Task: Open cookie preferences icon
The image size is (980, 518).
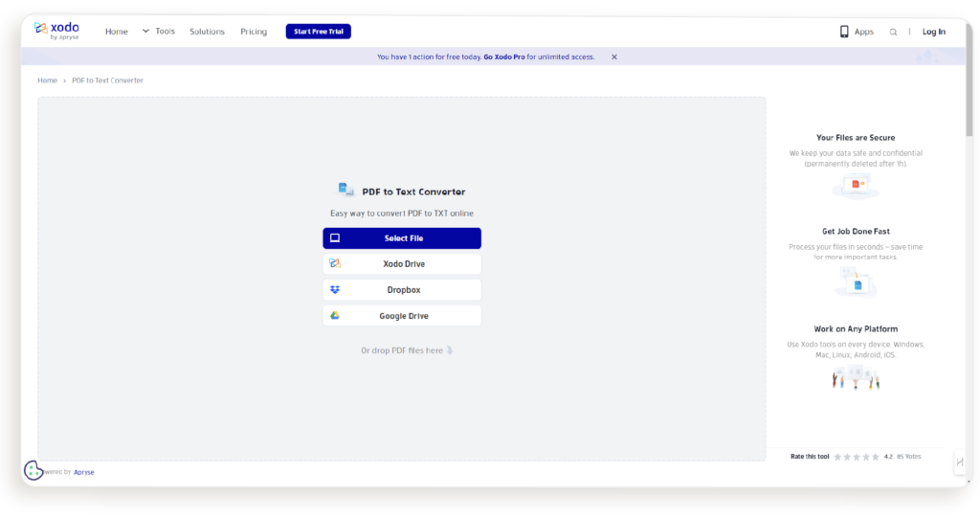Action: (x=33, y=470)
